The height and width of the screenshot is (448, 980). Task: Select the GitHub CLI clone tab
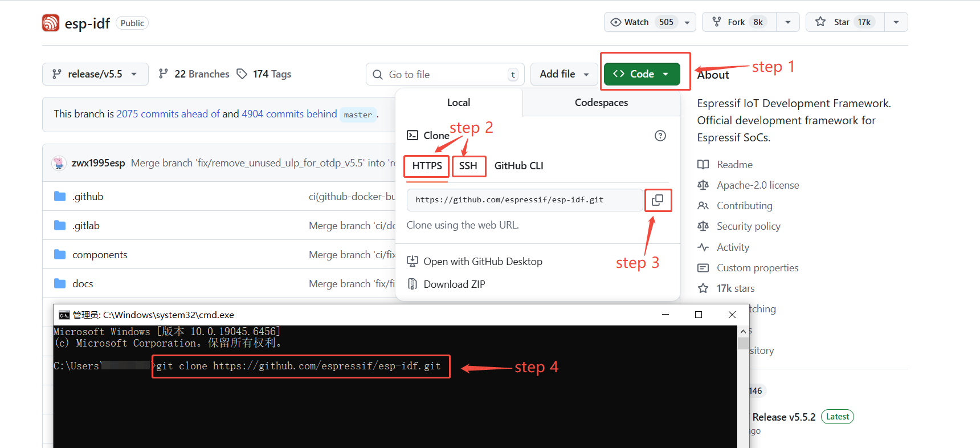tap(518, 166)
